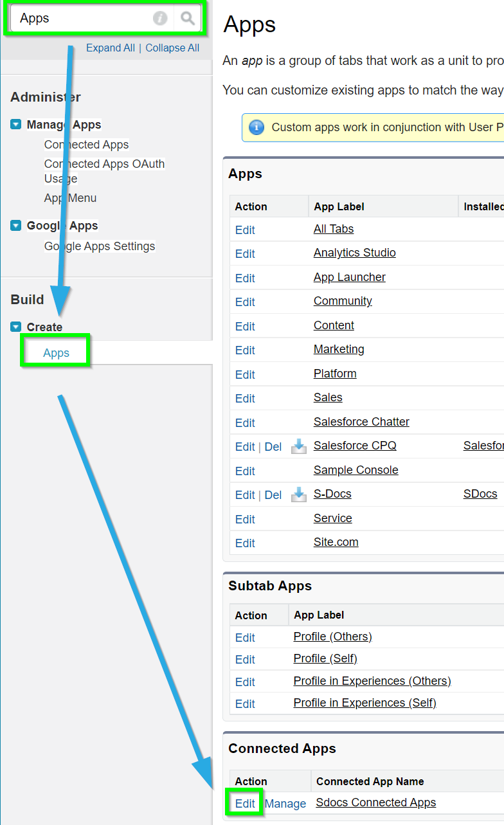Click Edit for Profile (Others) subtab
Viewport: 504px width, 825px height.
coord(245,637)
